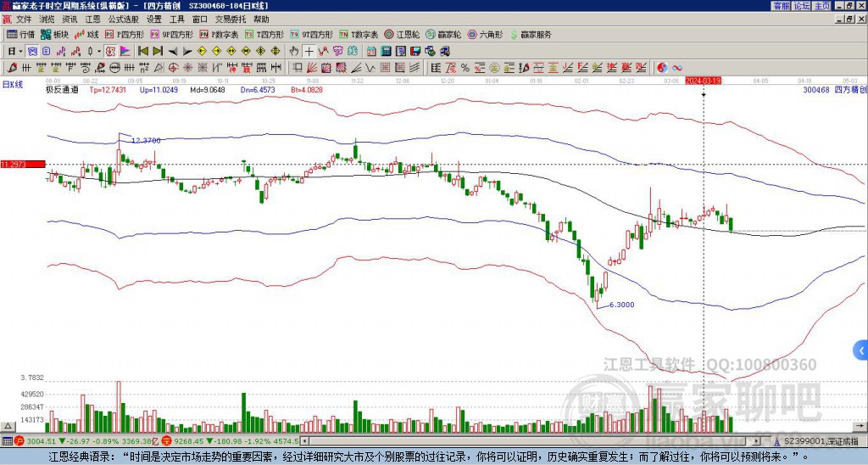The height and width of the screenshot is (465, 868).
Task: Click the 6.3000 low price label
Action: coord(621,305)
